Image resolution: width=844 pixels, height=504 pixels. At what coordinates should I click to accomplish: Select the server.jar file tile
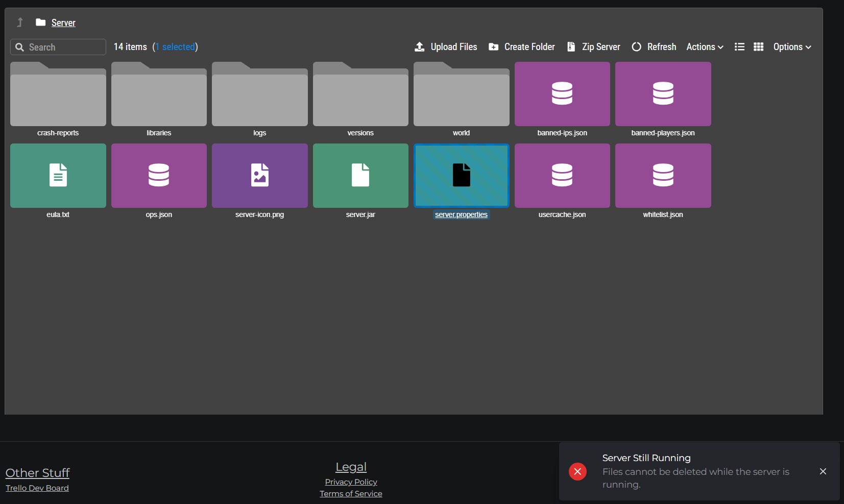360,176
